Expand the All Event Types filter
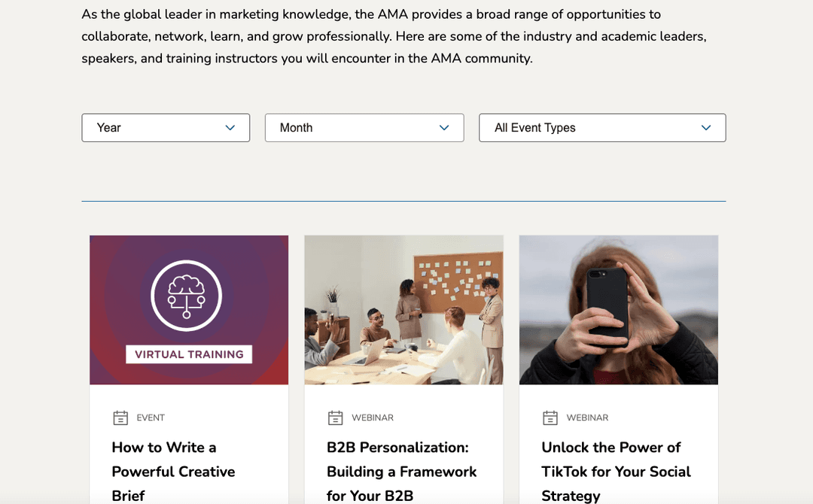 (602, 128)
